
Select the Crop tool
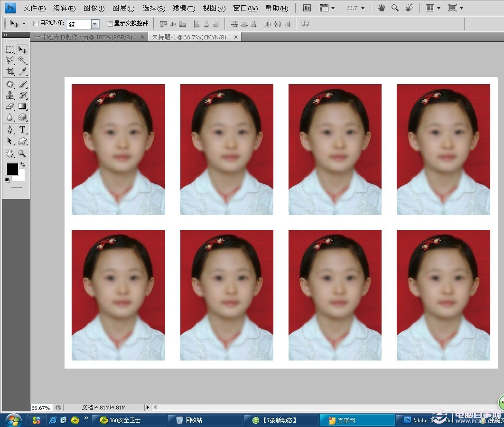10,71
